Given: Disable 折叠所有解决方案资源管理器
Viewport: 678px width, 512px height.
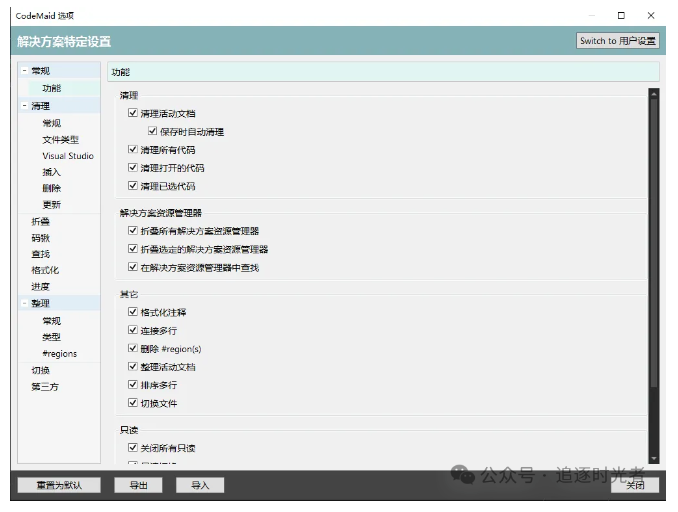Looking at the screenshot, I should click(x=133, y=230).
